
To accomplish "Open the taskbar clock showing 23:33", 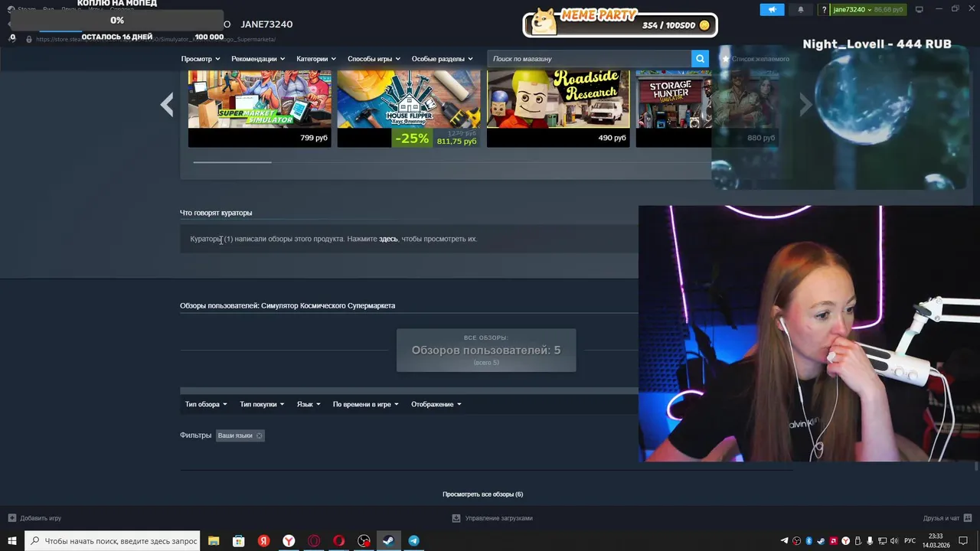I will (936, 541).
